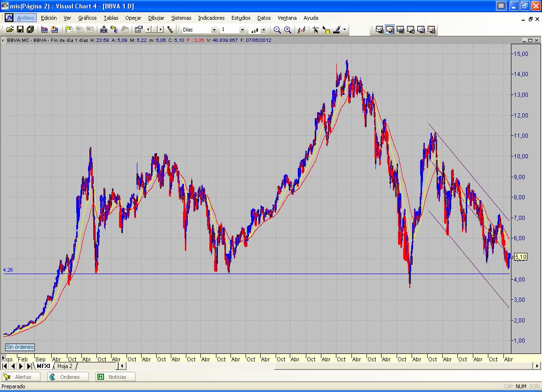The image size is (542, 392).
Task: Open the Edición menu
Action: tap(49, 18)
